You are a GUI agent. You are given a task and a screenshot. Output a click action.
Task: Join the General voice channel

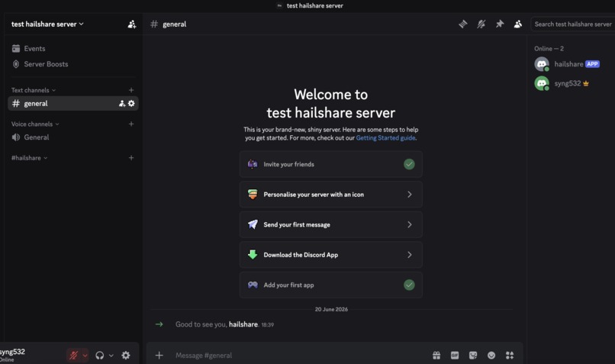73,137
